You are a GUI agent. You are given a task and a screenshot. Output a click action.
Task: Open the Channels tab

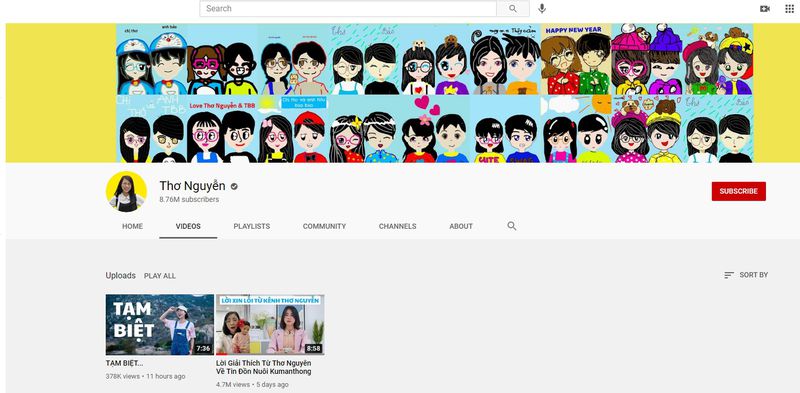coord(397,226)
